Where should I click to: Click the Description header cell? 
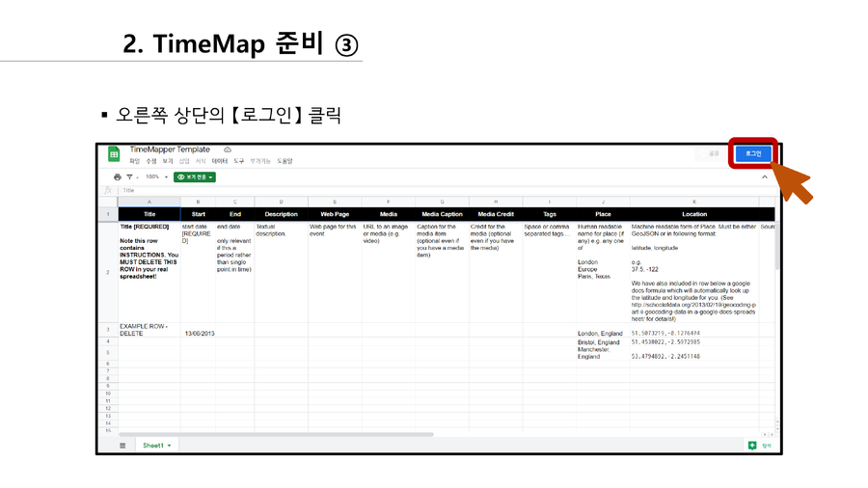(282, 214)
